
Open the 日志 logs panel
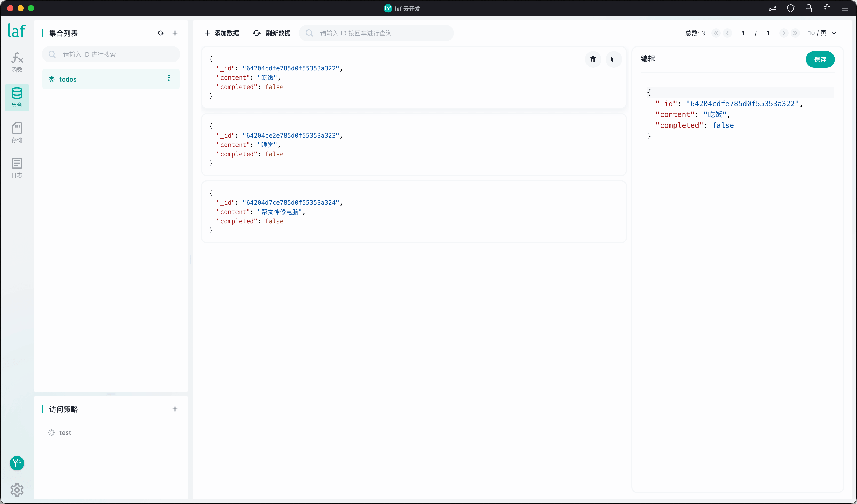pyautogui.click(x=17, y=168)
